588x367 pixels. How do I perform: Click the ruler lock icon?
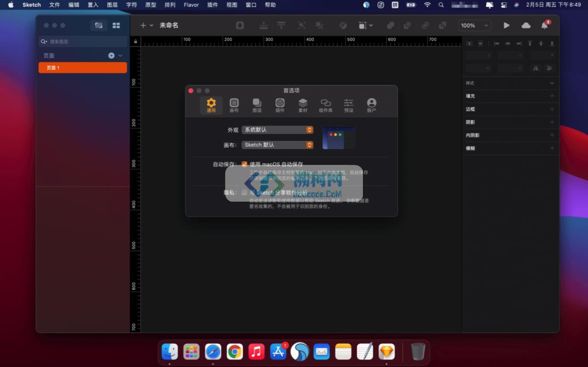[135, 41]
